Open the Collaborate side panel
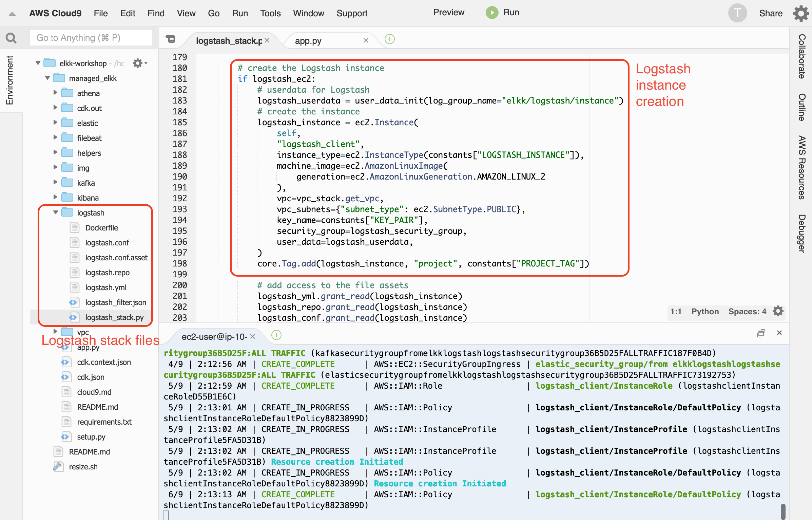Viewport: 812px width, 520px height. 802,56
